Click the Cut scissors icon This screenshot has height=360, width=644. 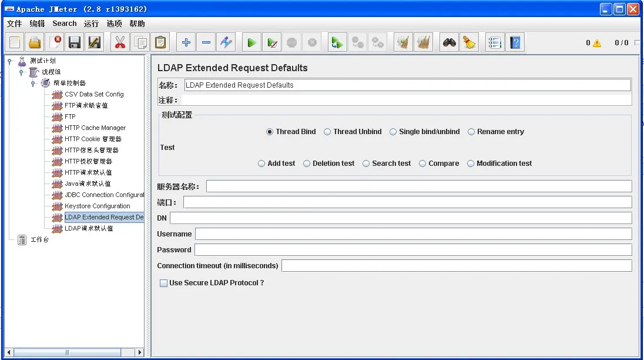120,42
